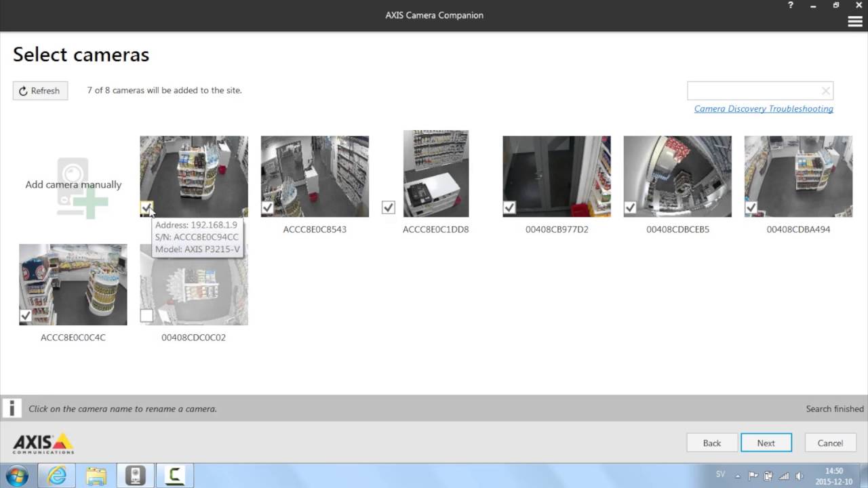
Task: Click the volume speaker tray icon
Action: pos(799,476)
